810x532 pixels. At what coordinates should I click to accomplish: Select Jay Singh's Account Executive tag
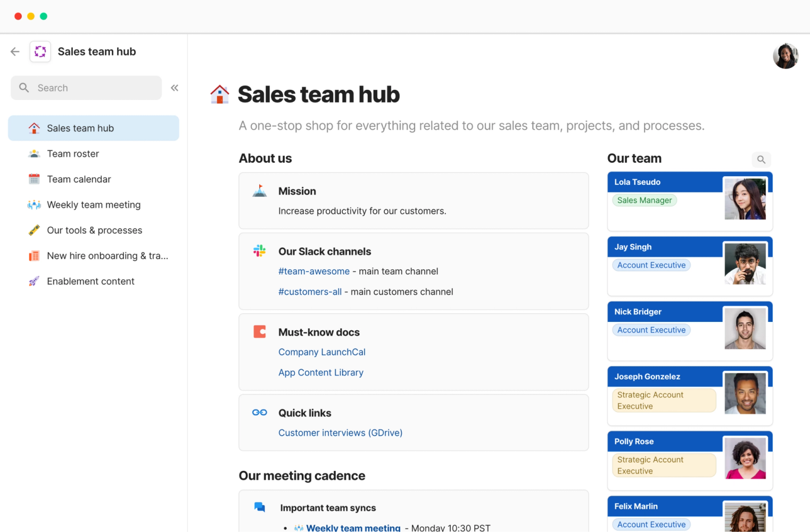651,265
